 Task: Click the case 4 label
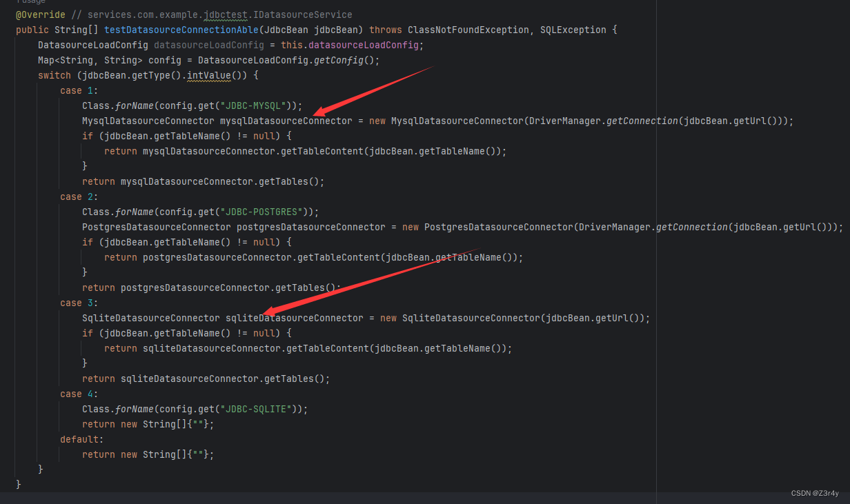tap(79, 394)
